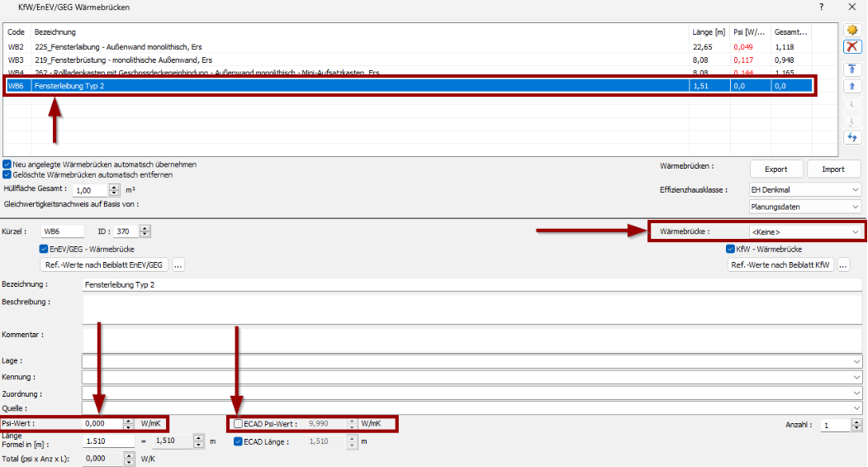Click the 'Länge [m]' column header
This screenshot has height=467, width=868.
coord(708,31)
